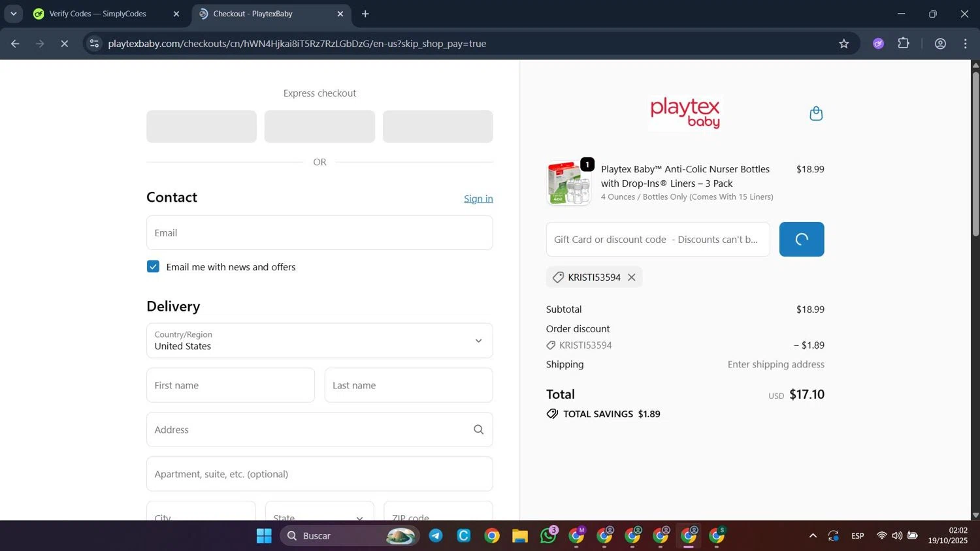The width and height of the screenshot is (980, 551).
Task: Go back to the previous page
Action: pos(15,44)
